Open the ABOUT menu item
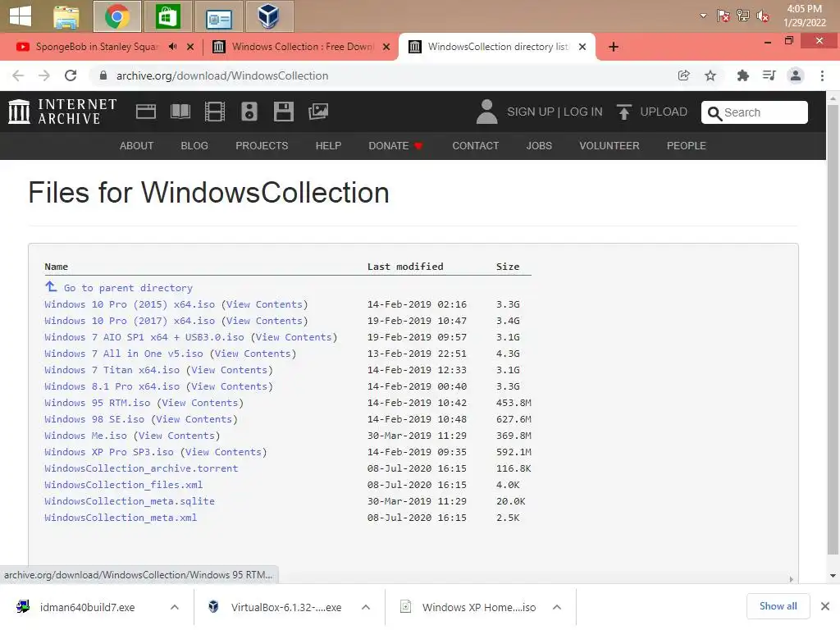 coord(137,146)
